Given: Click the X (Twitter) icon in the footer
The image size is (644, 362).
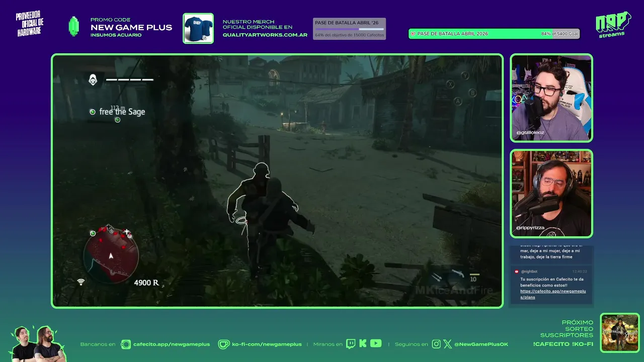Looking at the screenshot, I should tap(447, 344).
